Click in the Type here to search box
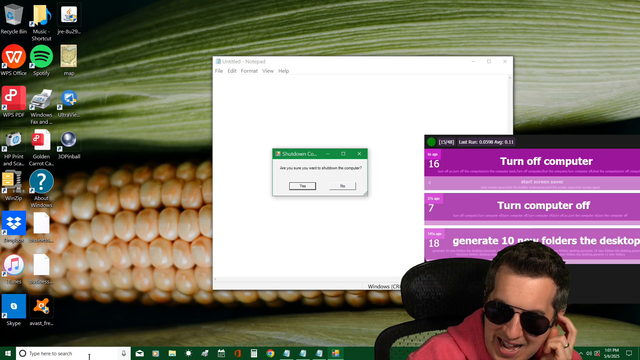Screen dimensions: 640x360 (73, 353)
